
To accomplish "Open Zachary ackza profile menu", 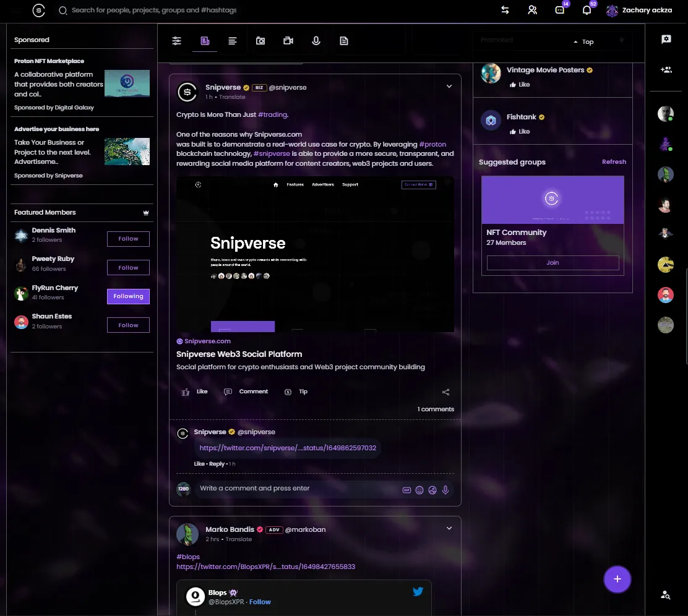I will pos(639,10).
